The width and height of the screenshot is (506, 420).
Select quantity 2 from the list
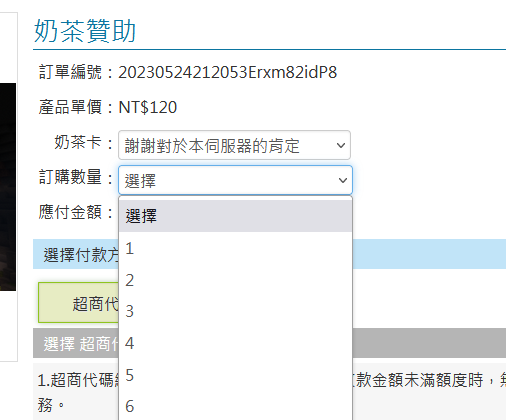pos(235,280)
